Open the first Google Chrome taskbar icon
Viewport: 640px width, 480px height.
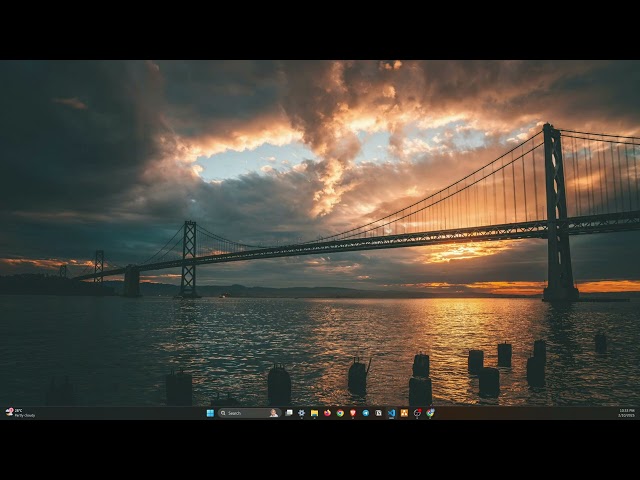(x=340, y=413)
